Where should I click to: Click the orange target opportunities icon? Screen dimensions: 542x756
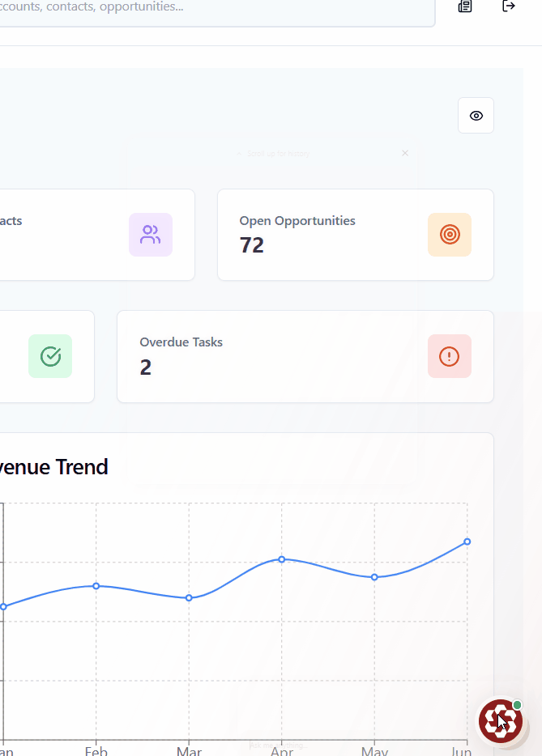click(x=450, y=235)
